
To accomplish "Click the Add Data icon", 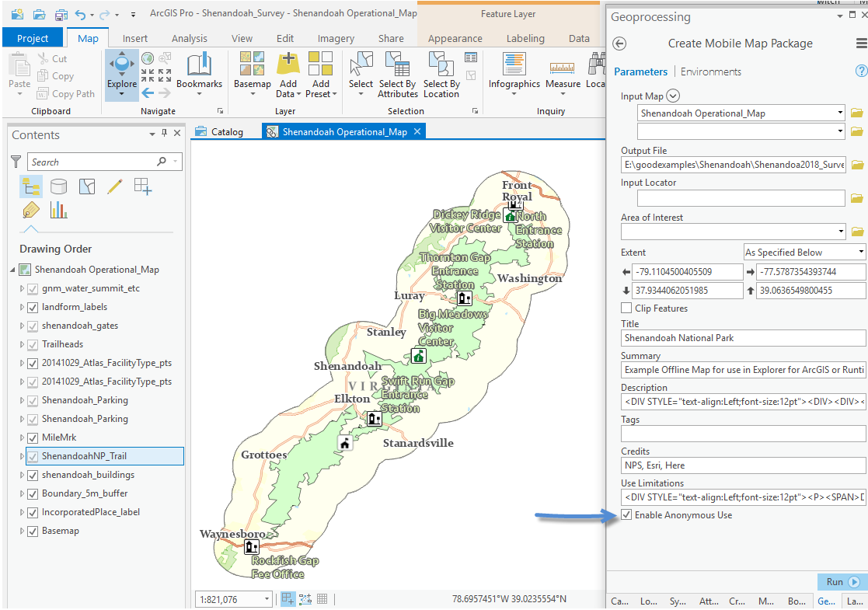I will click(x=288, y=64).
